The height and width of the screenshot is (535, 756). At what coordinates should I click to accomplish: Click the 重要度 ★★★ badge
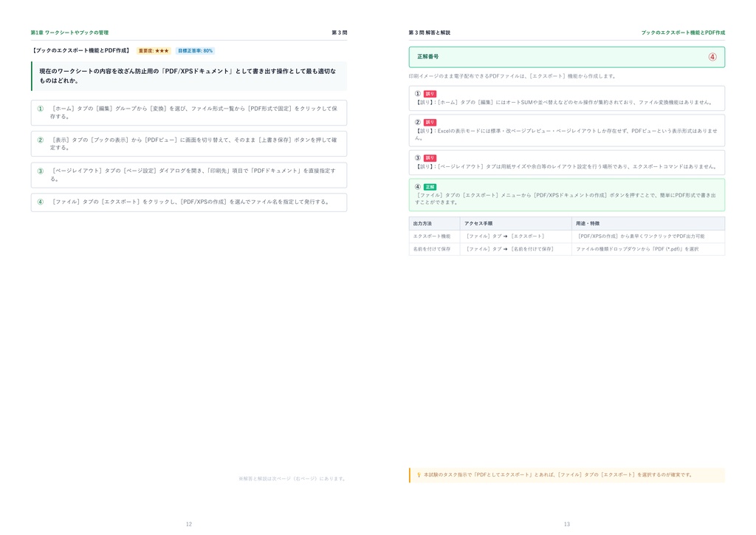point(154,51)
